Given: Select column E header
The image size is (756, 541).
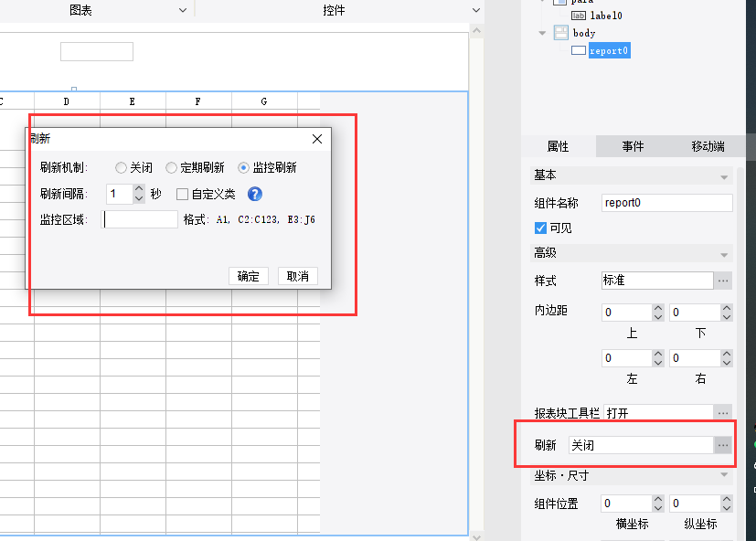Looking at the screenshot, I should pyautogui.click(x=133, y=101).
